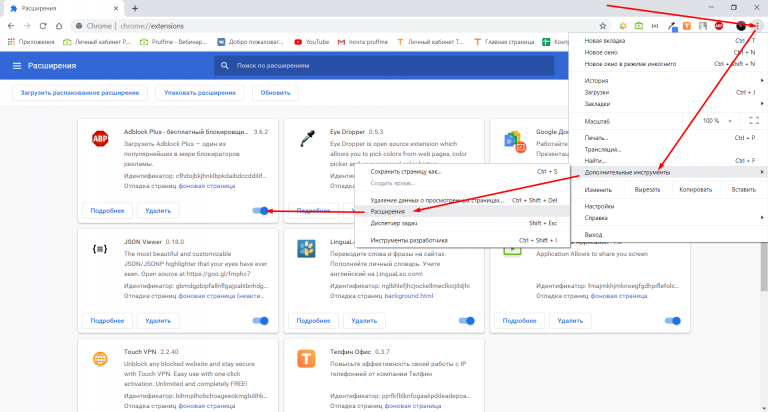The width and height of the screenshot is (768, 412).
Task: Choose Новое окно в режиме инкогнито
Action: click(668, 64)
